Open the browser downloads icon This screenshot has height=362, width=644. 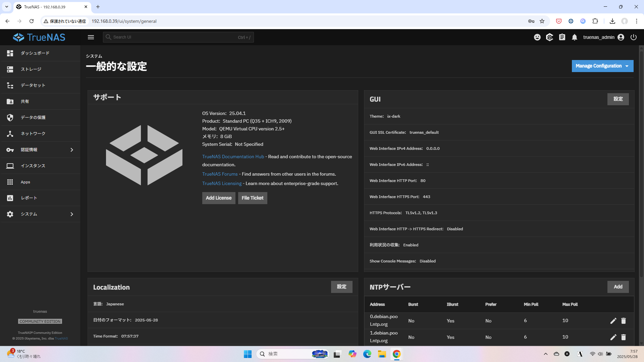612,21
